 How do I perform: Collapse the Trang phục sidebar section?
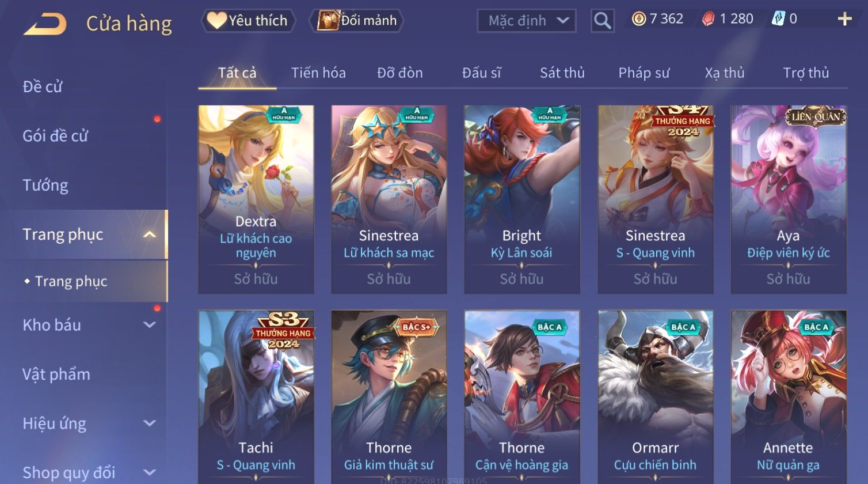(x=149, y=235)
